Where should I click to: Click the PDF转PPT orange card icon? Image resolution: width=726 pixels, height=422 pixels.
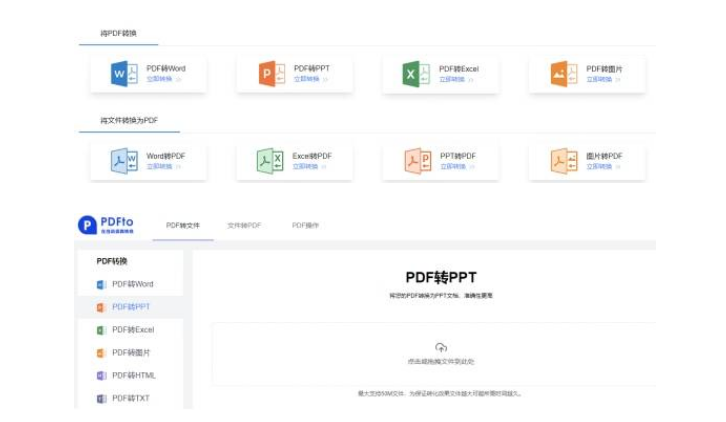click(x=271, y=73)
